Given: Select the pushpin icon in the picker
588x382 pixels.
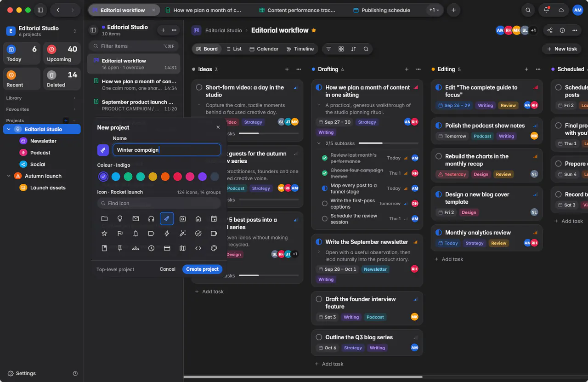Looking at the screenshot, I should pyautogui.click(x=120, y=248).
